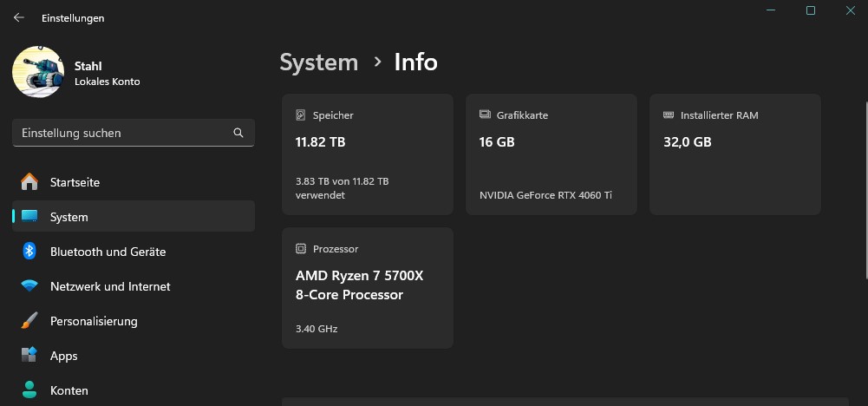Open the Grafikkarte 16 GB card
868x406 pixels.
pos(551,154)
